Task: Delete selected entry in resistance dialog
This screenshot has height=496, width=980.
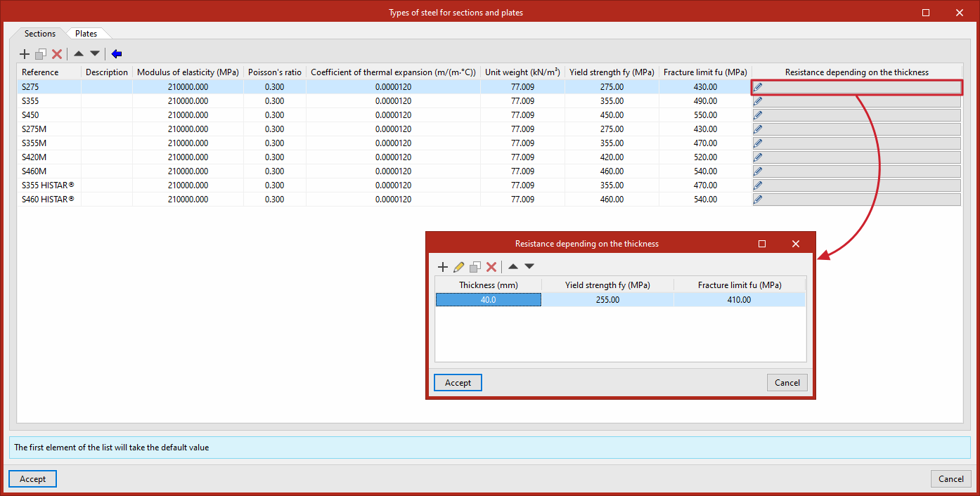Action: [491, 267]
